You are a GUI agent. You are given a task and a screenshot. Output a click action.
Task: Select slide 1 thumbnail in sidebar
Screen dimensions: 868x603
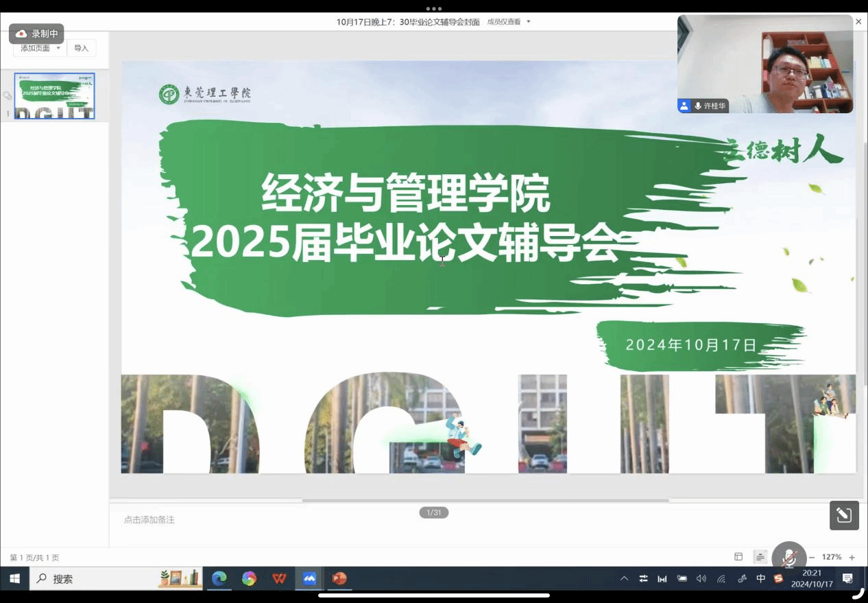pos(54,96)
